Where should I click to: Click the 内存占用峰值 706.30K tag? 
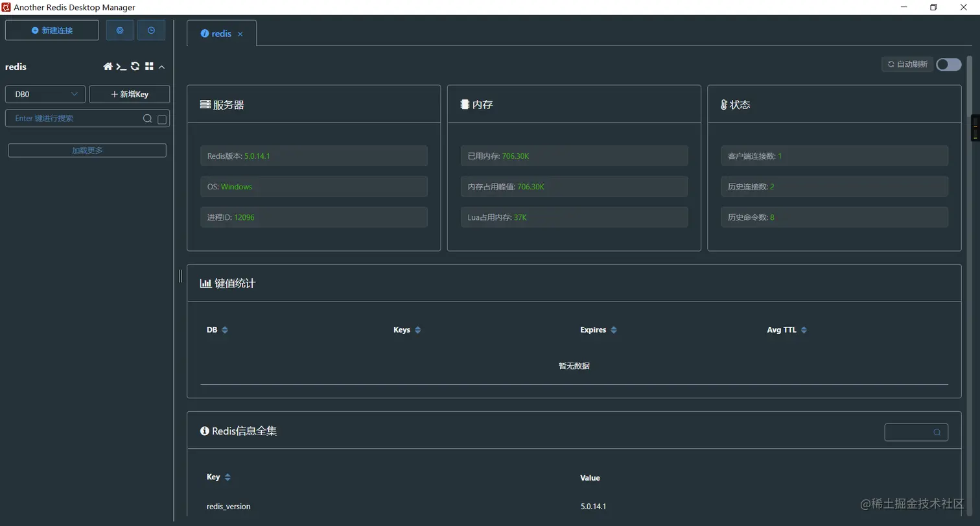click(574, 187)
